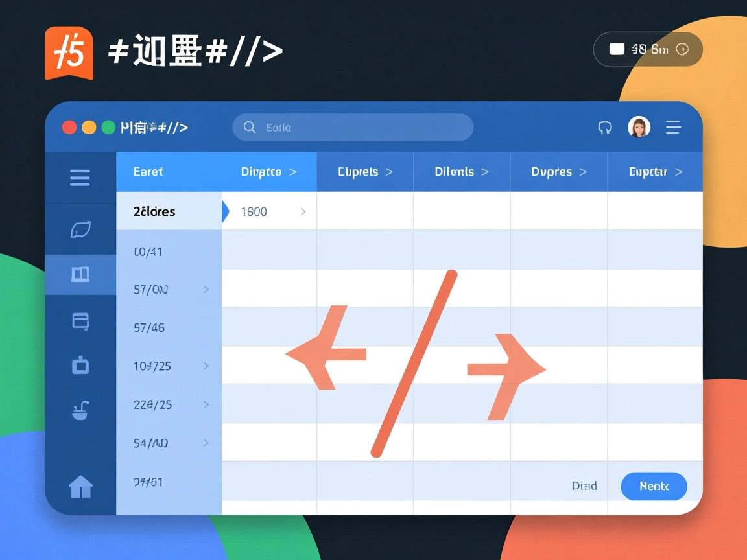Image resolution: width=747 pixels, height=560 pixels.
Task: Go to the Home icon at sidebar bottom
Action: pyautogui.click(x=80, y=487)
